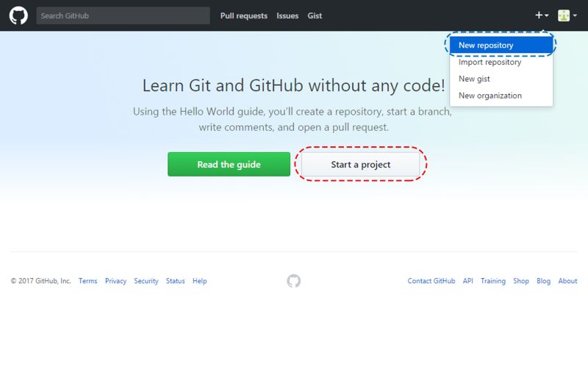588x392 pixels.
Task: Open the Training footer link
Action: pos(493,281)
